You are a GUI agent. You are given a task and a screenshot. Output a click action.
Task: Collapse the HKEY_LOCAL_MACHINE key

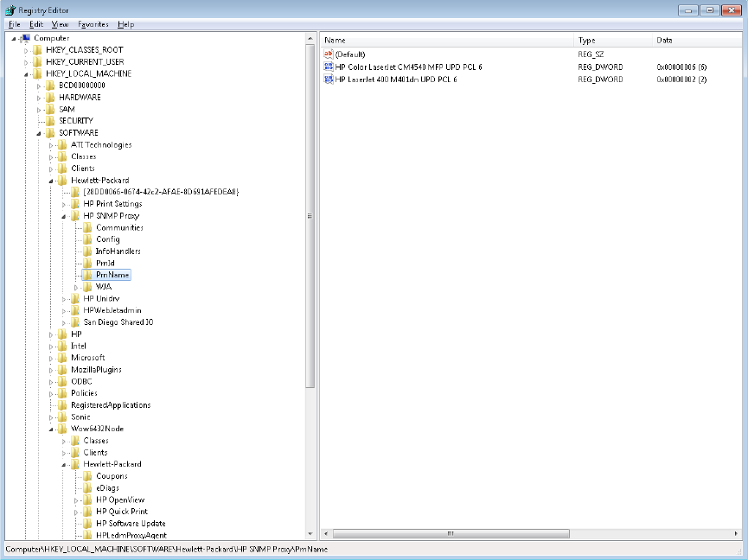coord(26,74)
